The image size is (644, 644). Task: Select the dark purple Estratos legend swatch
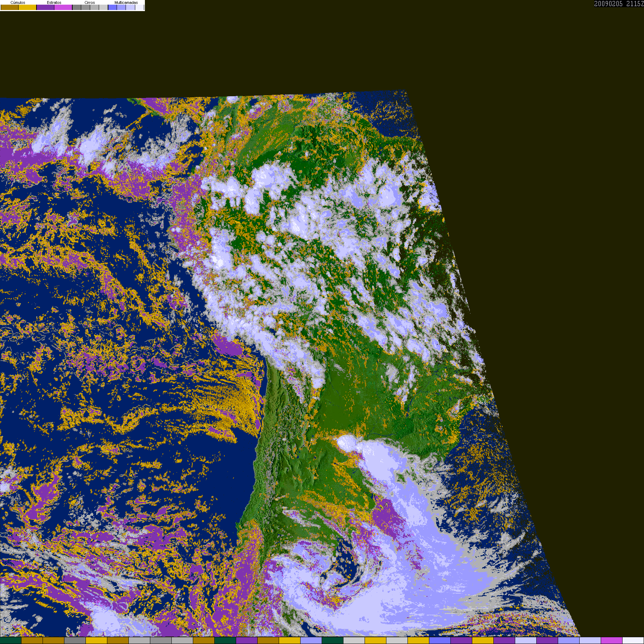click(45, 7)
